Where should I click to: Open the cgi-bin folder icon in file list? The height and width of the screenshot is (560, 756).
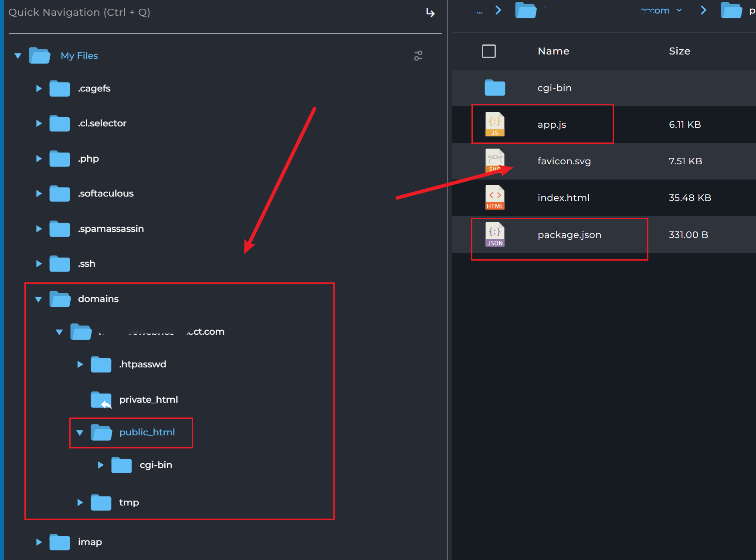click(x=495, y=88)
